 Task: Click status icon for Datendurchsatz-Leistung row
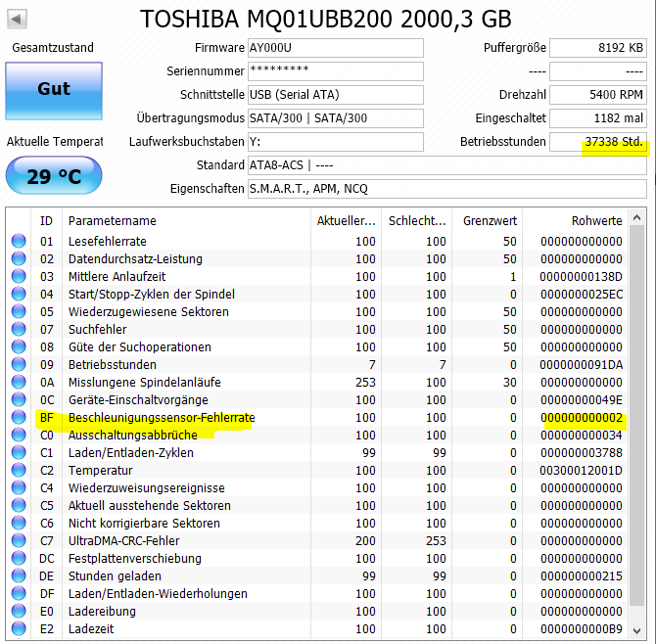(x=19, y=258)
